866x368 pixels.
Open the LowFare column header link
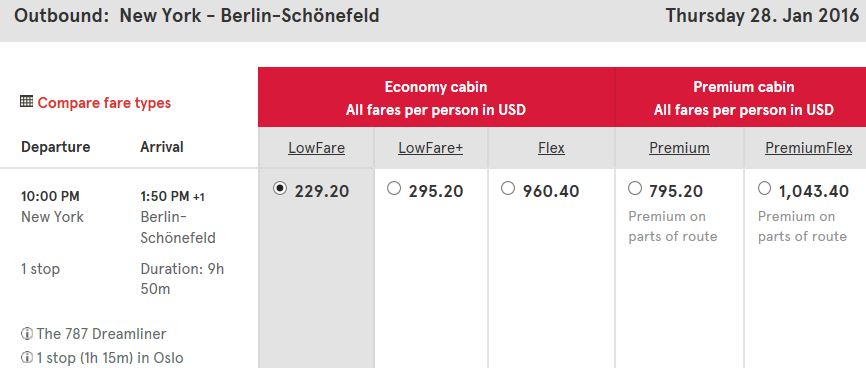point(316,148)
